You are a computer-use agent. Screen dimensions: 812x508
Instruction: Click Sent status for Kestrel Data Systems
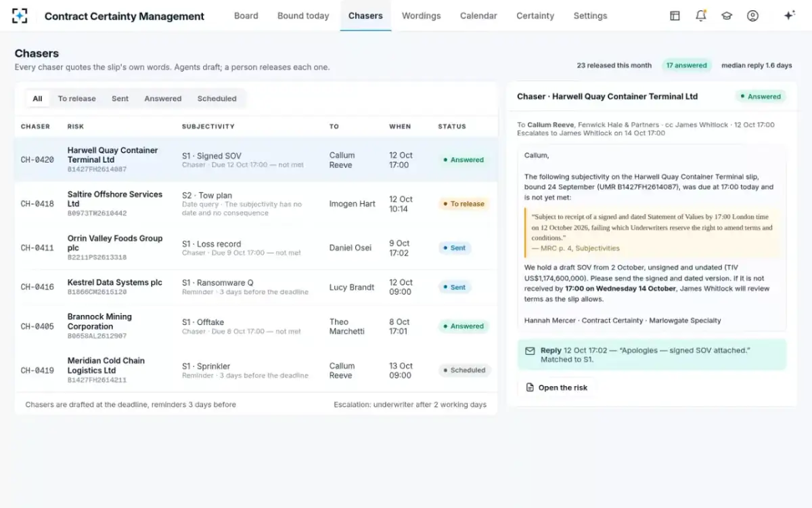point(455,287)
